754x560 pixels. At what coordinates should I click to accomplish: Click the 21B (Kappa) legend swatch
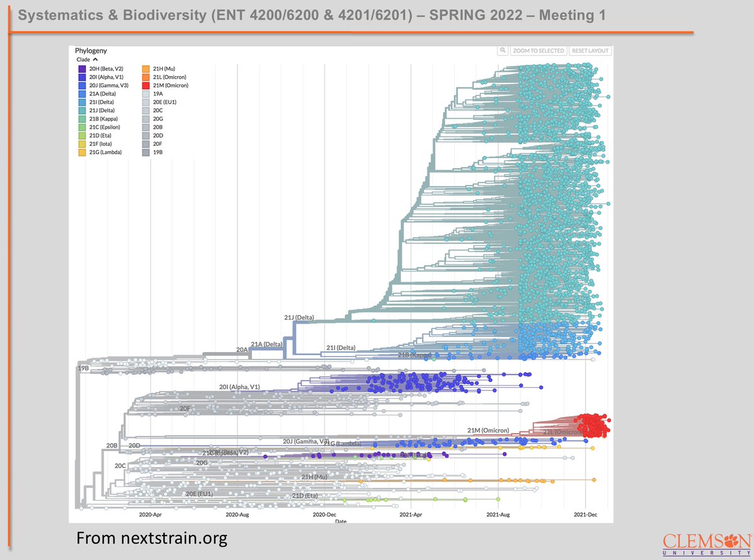pos(82,118)
